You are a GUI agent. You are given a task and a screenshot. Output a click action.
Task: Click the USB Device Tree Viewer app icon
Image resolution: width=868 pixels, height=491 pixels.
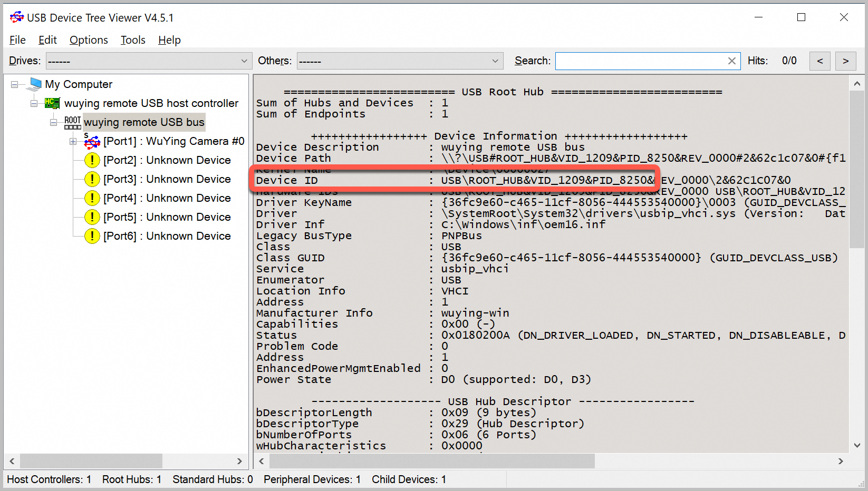pyautogui.click(x=17, y=17)
